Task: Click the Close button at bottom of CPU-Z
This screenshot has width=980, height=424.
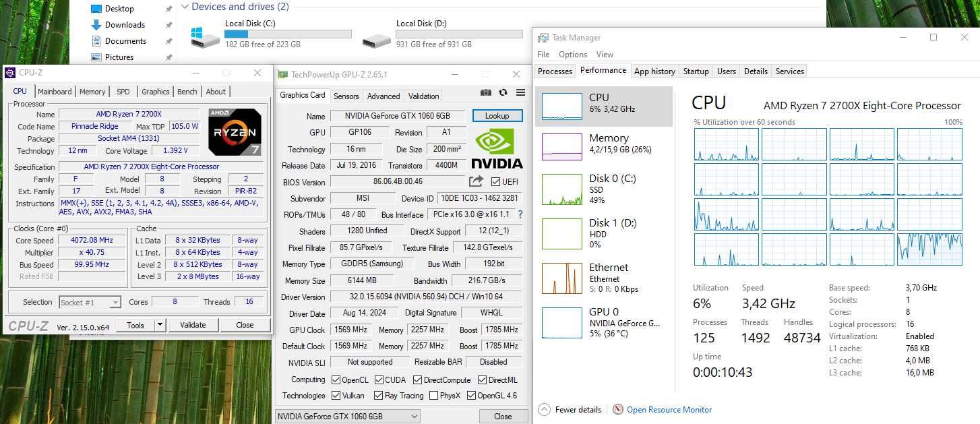Action: point(245,325)
